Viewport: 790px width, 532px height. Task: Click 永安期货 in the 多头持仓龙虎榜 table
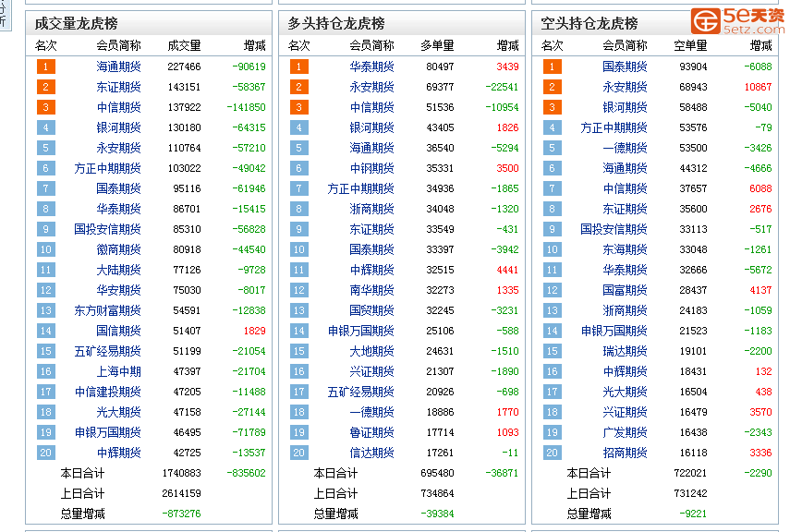371,87
